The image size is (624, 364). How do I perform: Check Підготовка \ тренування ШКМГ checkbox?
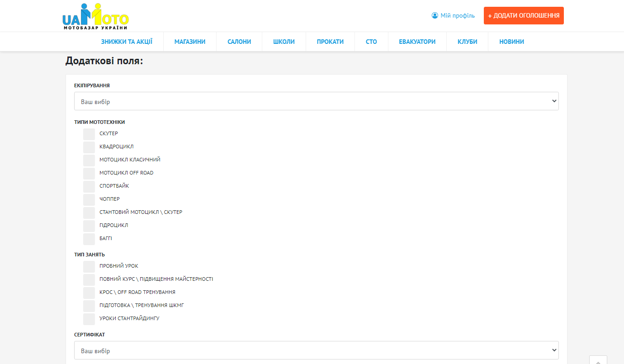(x=89, y=306)
